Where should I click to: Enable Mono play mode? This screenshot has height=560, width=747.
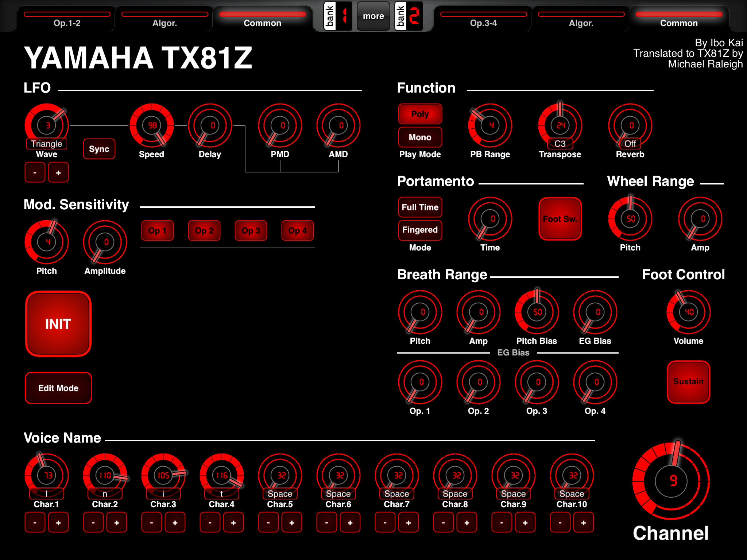[x=420, y=137]
